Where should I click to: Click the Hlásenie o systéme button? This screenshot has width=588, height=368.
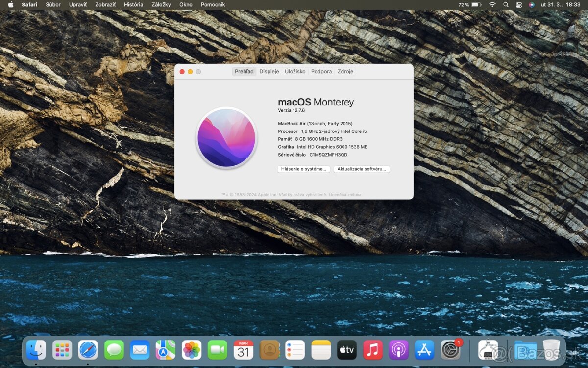coord(303,169)
